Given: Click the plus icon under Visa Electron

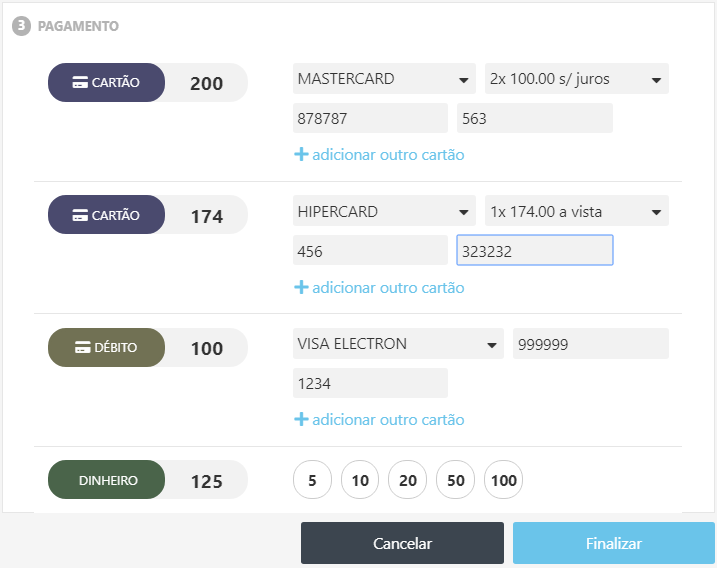Looking at the screenshot, I should (300, 420).
